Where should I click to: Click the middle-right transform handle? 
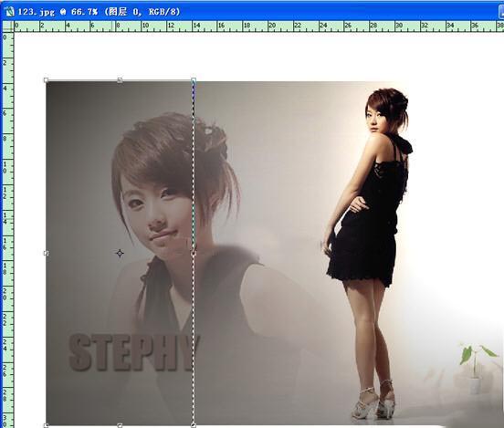click(x=194, y=253)
